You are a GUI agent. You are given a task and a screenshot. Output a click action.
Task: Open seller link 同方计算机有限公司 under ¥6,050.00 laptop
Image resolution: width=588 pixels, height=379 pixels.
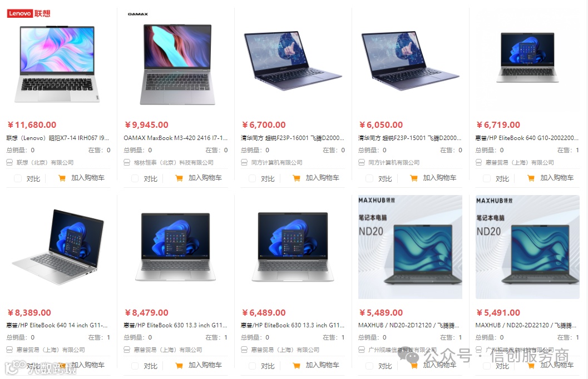(394, 162)
